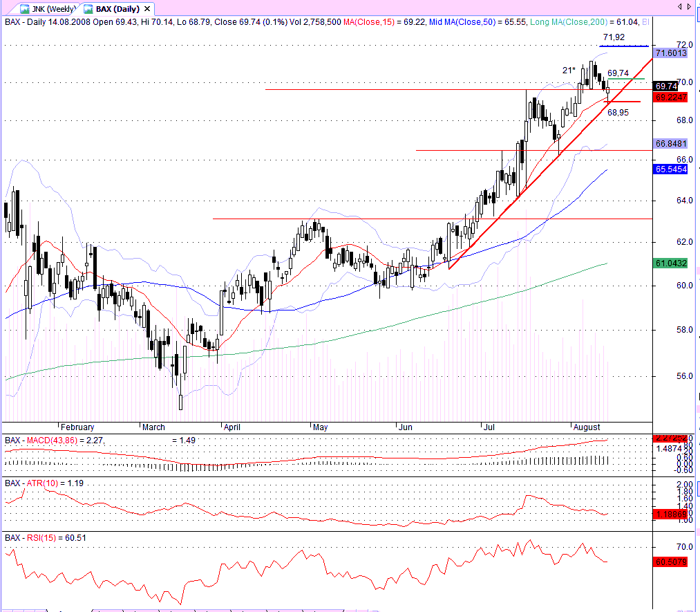
Task: Click the black 69.74 current price label
Action: point(665,86)
